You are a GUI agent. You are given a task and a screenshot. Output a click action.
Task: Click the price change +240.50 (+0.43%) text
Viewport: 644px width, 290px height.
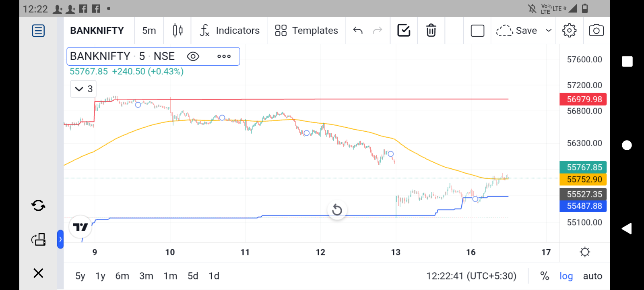pos(148,71)
